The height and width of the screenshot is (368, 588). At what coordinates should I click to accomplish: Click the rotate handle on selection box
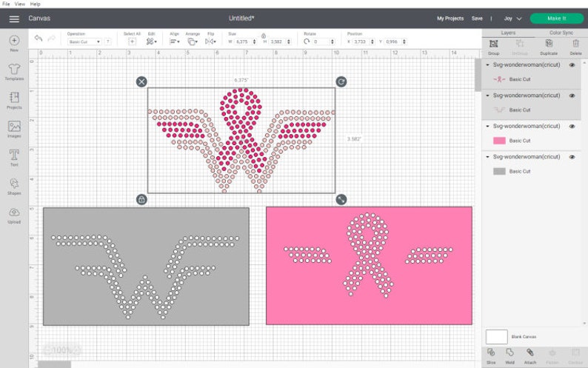coord(341,81)
